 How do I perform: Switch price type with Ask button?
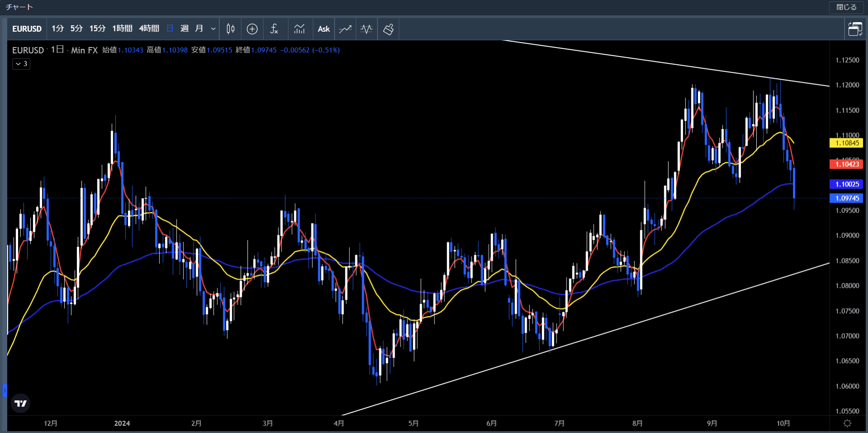(x=324, y=29)
